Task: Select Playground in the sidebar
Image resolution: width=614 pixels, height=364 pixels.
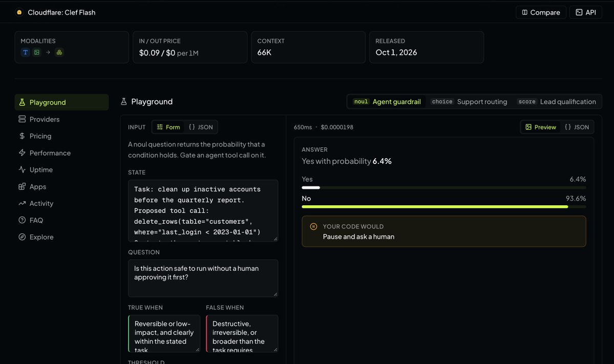Action: pyautogui.click(x=62, y=102)
